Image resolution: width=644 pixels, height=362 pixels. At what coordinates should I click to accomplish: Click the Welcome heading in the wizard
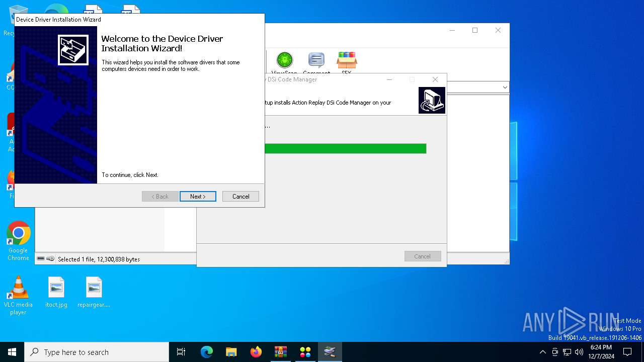tap(162, 44)
